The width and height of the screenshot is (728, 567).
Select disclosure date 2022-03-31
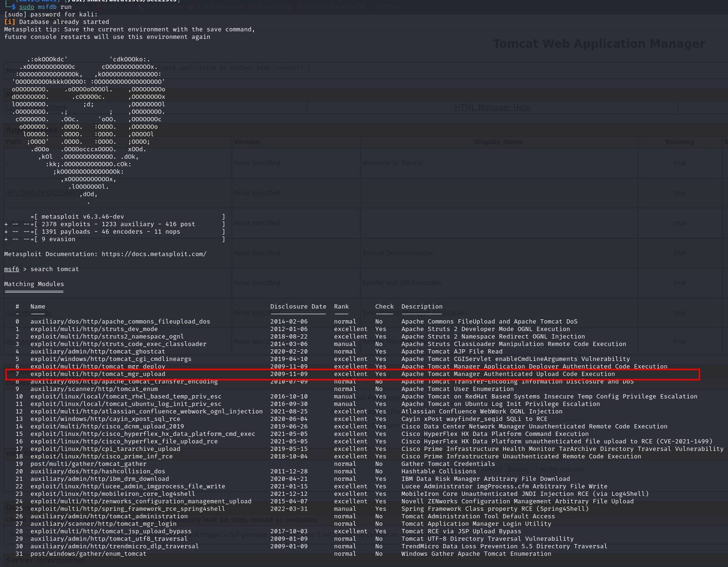tap(289, 509)
